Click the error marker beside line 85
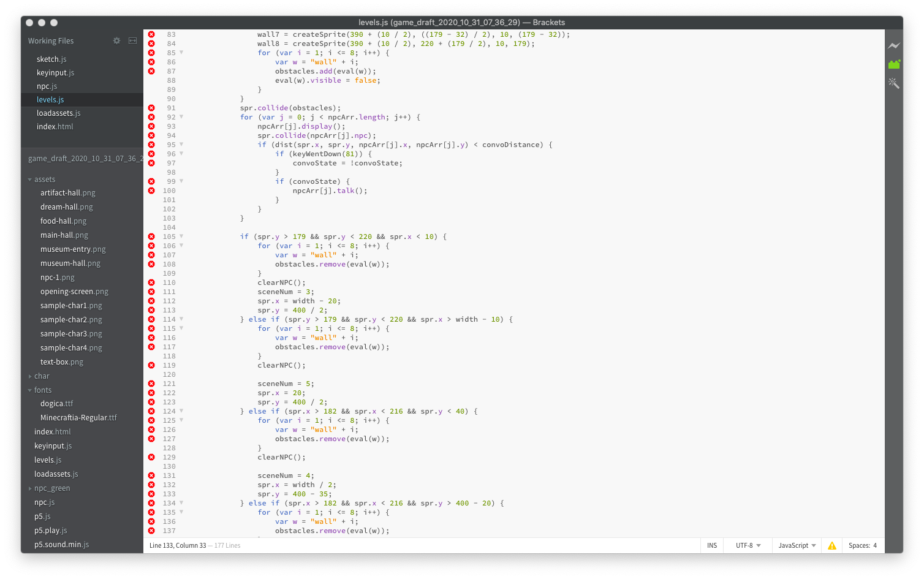Image resolution: width=924 pixels, height=579 pixels. (x=151, y=53)
